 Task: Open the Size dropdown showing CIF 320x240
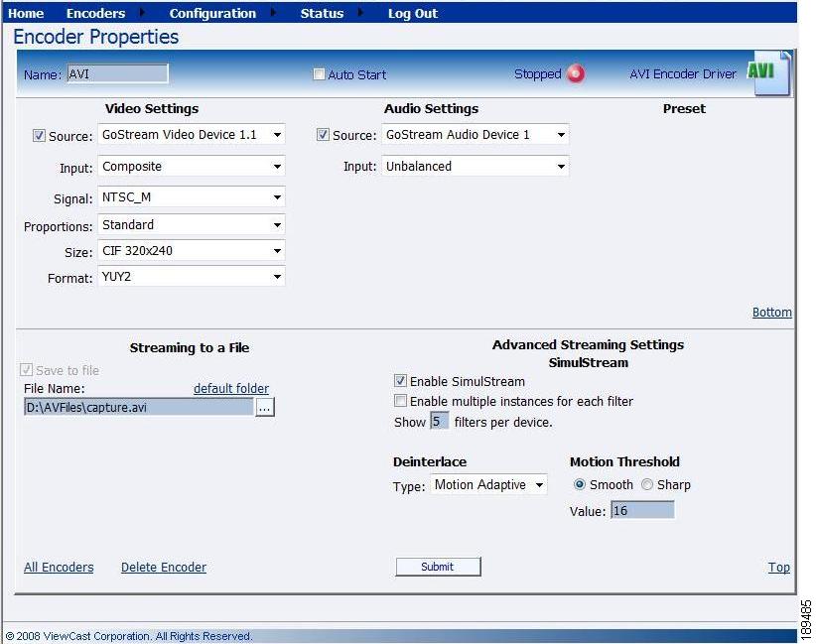(192, 251)
